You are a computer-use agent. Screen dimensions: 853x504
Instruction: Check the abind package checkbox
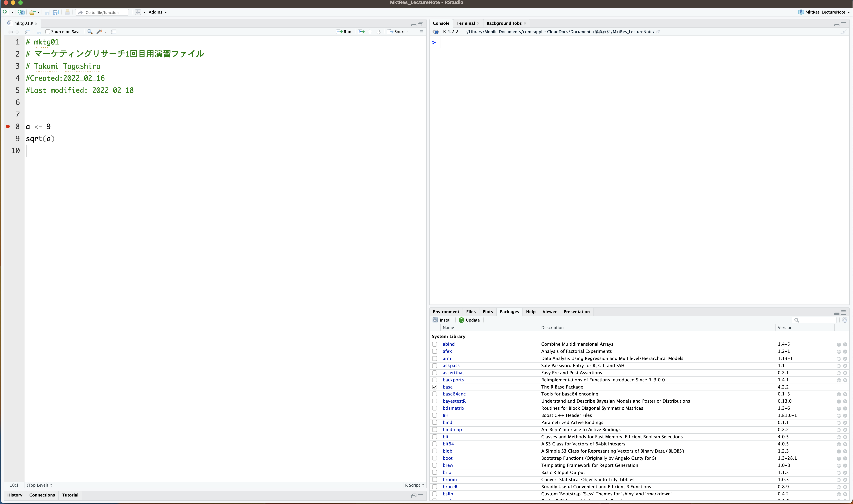tap(434, 344)
